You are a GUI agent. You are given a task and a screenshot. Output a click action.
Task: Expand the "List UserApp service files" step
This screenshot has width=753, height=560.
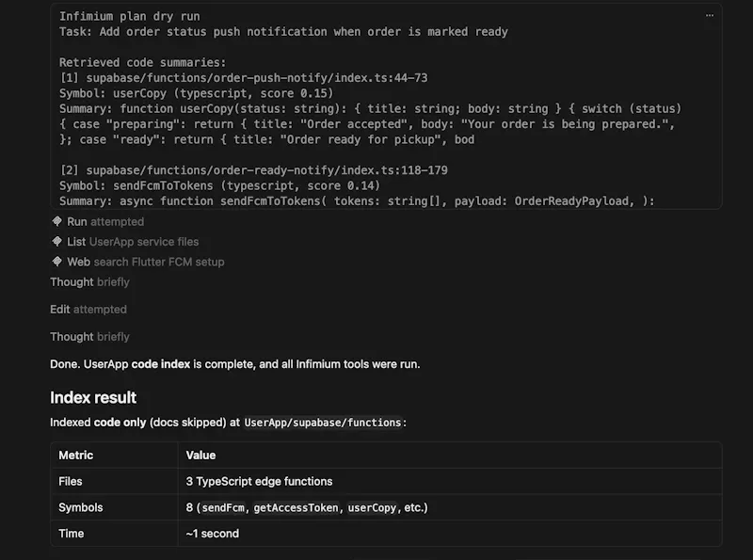coord(133,242)
